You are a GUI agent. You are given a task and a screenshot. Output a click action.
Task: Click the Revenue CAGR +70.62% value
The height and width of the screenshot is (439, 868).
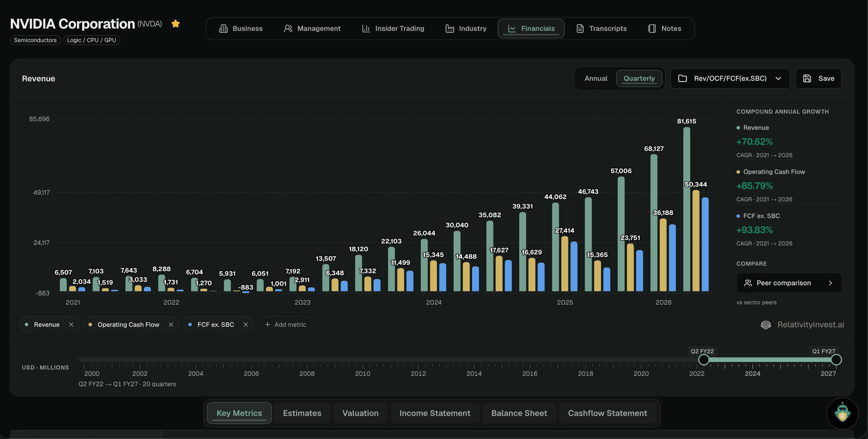click(x=754, y=142)
